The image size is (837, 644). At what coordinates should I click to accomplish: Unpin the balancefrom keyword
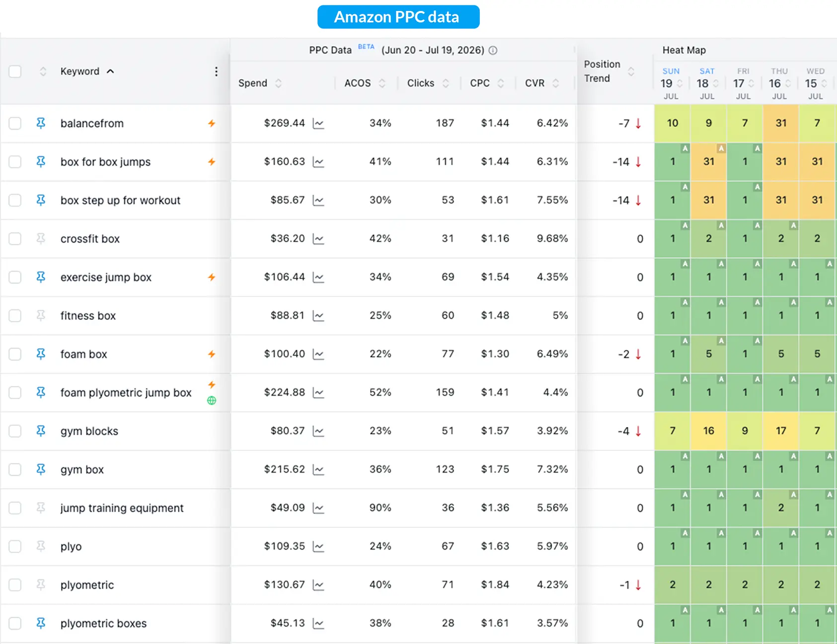[41, 123]
